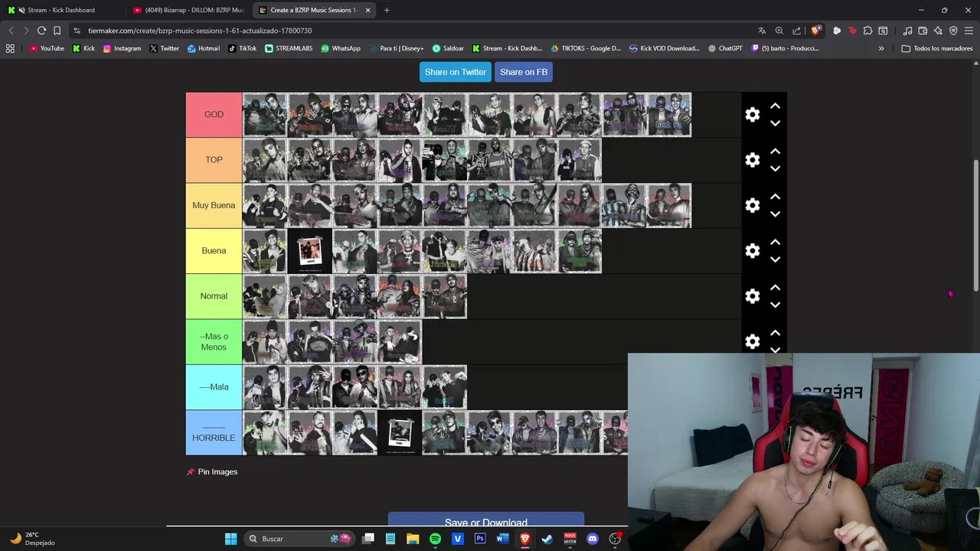Open OBS Studio from the taskbar

tap(615, 539)
